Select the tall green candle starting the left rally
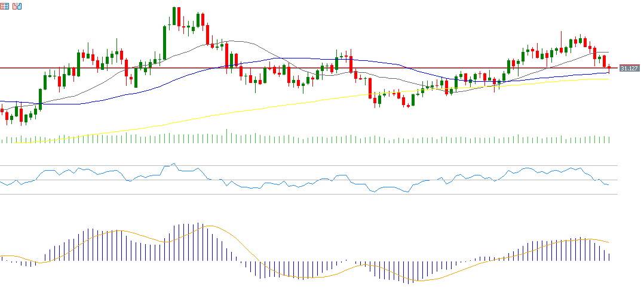The image size is (644, 302). click(41, 98)
